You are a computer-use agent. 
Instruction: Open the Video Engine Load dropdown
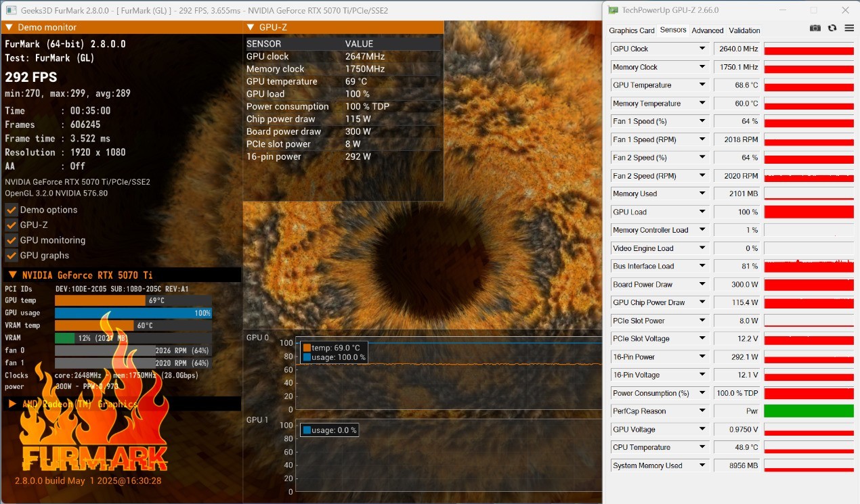point(702,248)
